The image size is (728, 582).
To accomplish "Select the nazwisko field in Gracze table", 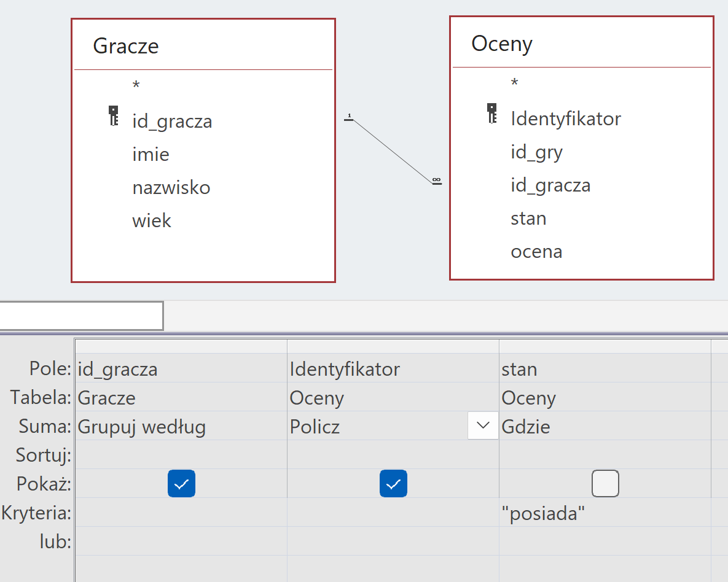I will [171, 188].
